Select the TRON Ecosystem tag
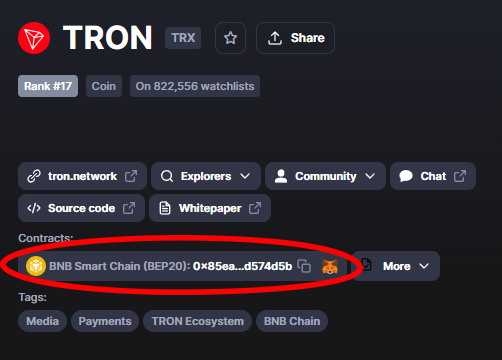 click(x=198, y=321)
